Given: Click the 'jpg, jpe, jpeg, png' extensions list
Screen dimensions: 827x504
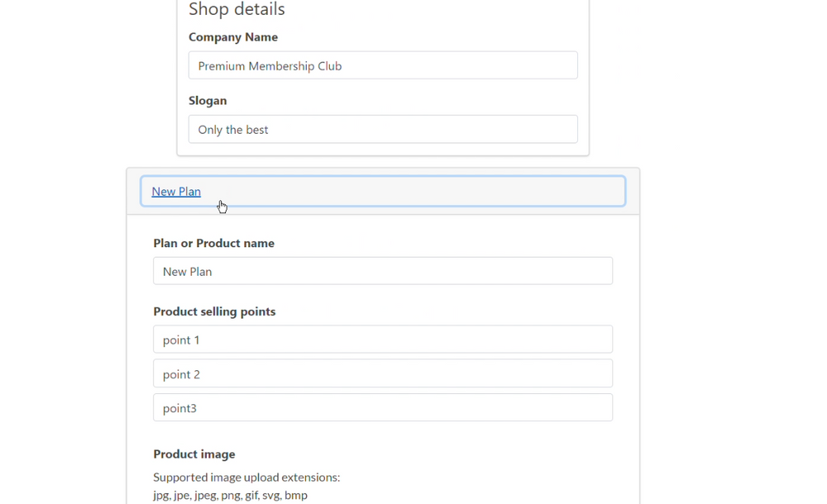Looking at the screenshot, I should (230, 495).
